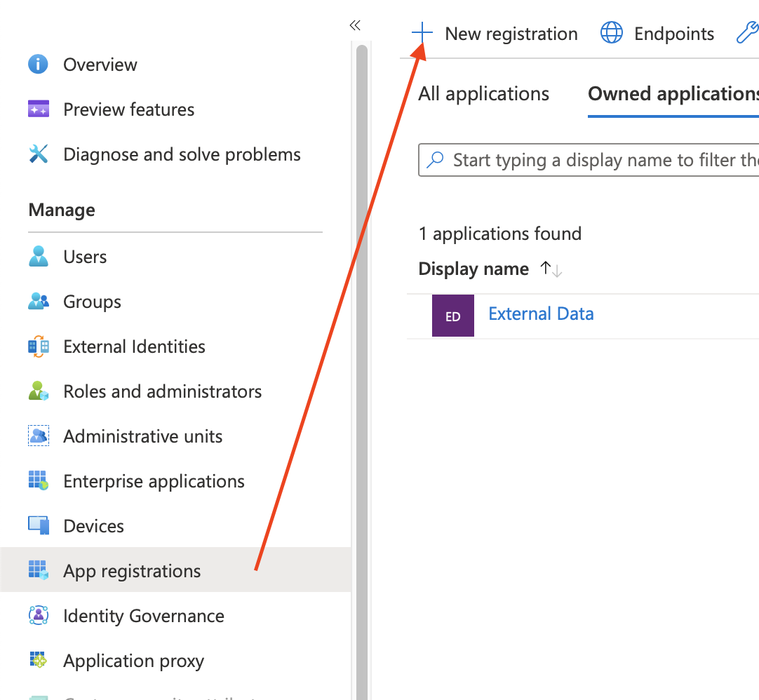
Task: Click the Endpoints globe icon
Action: [x=612, y=33]
